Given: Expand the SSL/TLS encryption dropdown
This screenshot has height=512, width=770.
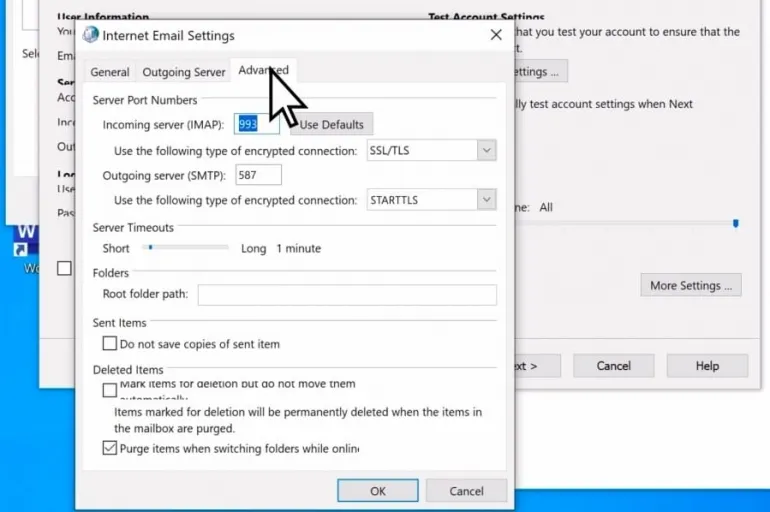Looking at the screenshot, I should [x=486, y=151].
